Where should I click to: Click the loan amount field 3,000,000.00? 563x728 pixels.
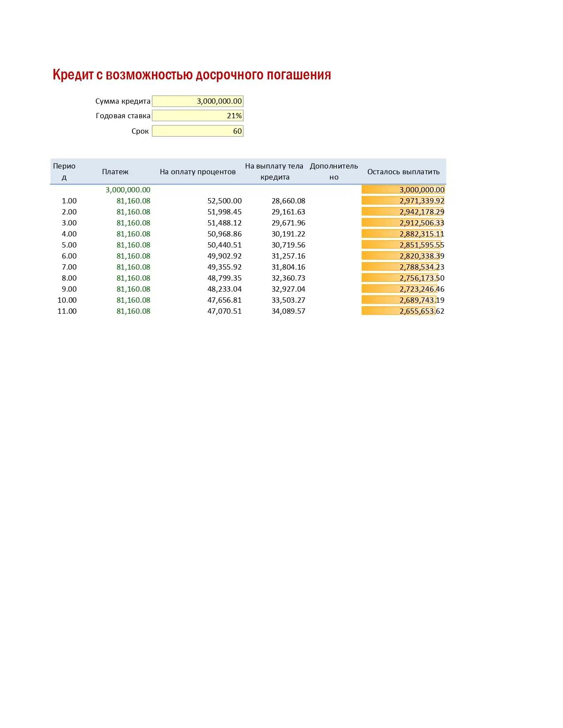pyautogui.click(x=198, y=101)
